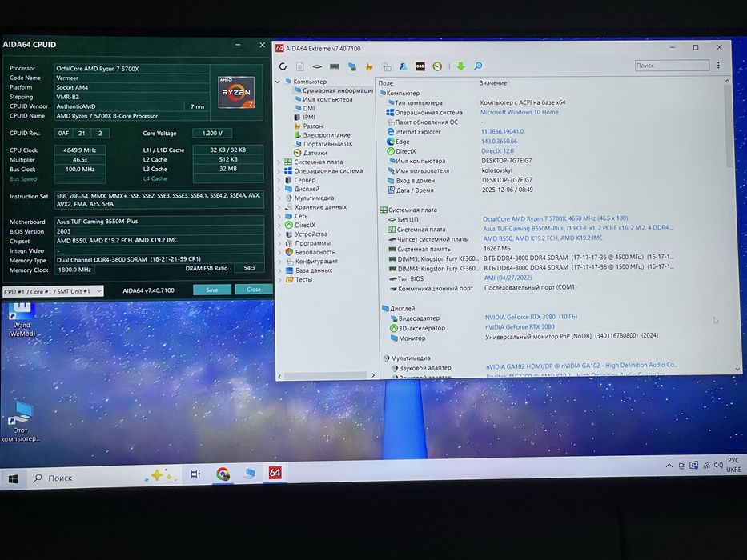Expand the Системная плата tree node

(279, 162)
